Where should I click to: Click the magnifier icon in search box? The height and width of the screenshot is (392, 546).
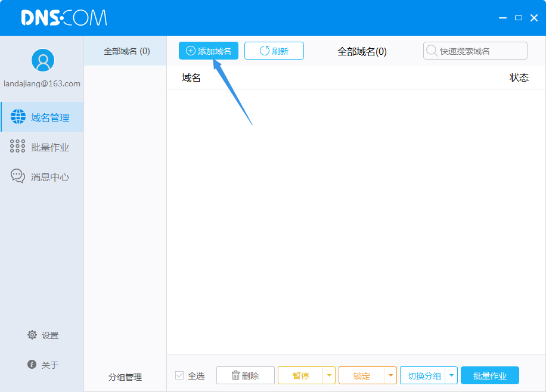pos(432,51)
